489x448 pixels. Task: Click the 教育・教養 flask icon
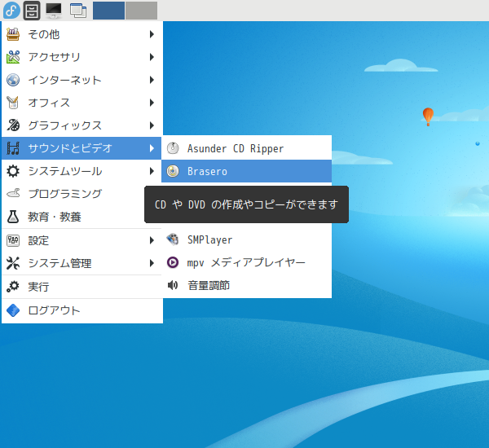coord(13,217)
